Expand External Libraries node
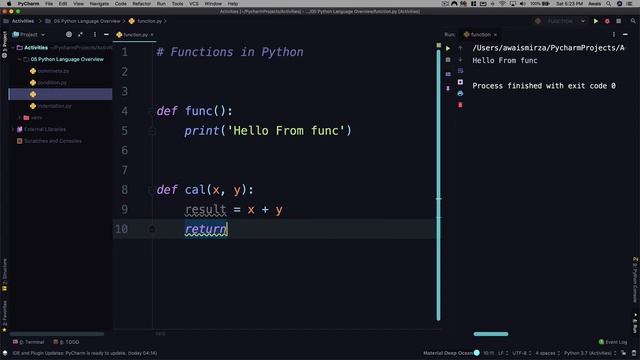This screenshot has width=640, height=360. pos(13,129)
